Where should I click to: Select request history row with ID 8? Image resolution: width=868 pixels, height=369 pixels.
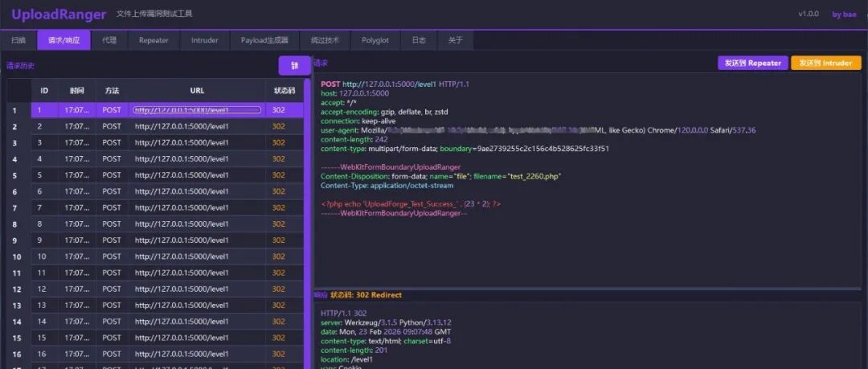[x=167, y=223]
